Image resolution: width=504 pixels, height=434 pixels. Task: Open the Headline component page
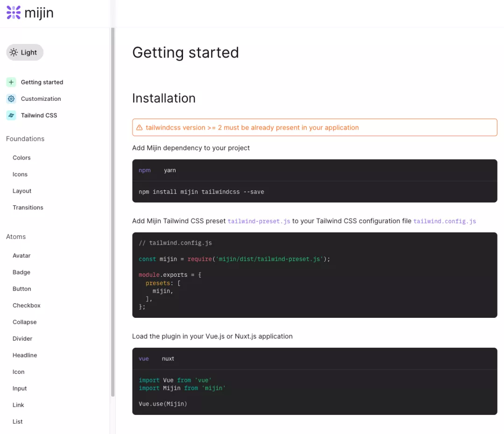(x=25, y=355)
